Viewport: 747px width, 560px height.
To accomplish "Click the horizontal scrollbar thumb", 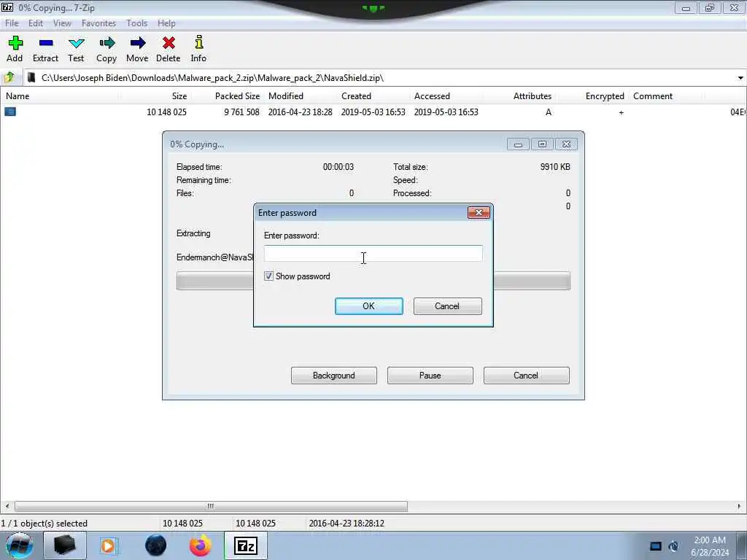I will 211,506.
